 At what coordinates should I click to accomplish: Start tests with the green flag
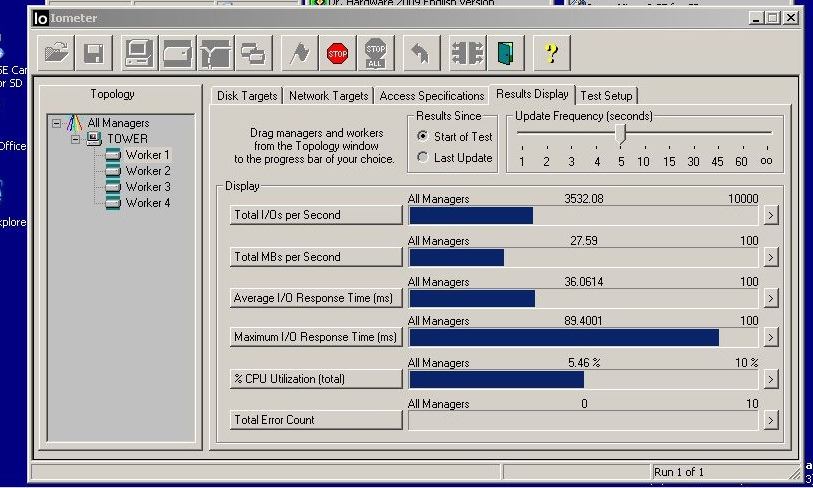[x=300, y=53]
